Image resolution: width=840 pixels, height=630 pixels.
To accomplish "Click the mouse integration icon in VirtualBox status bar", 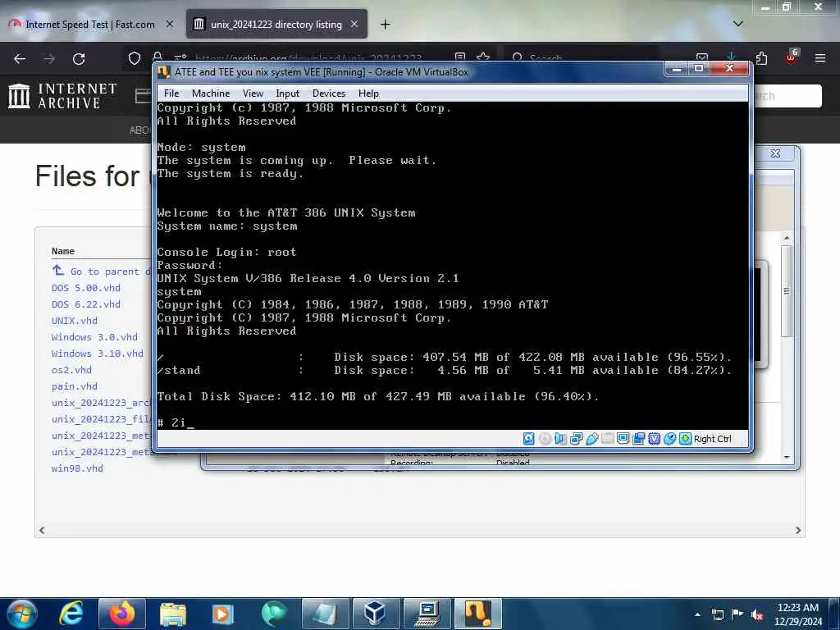I will coord(669,439).
